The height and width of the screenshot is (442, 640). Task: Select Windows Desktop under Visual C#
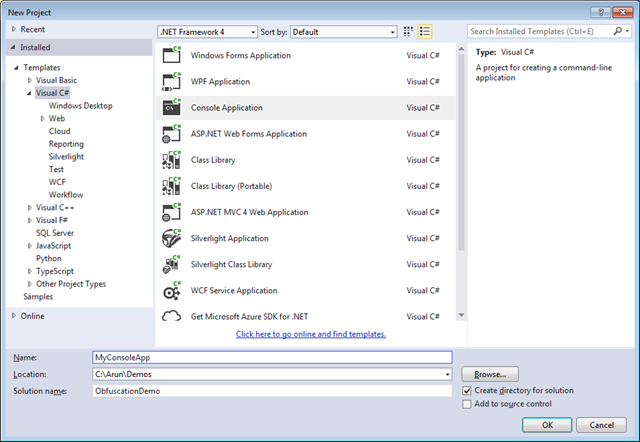click(80, 105)
